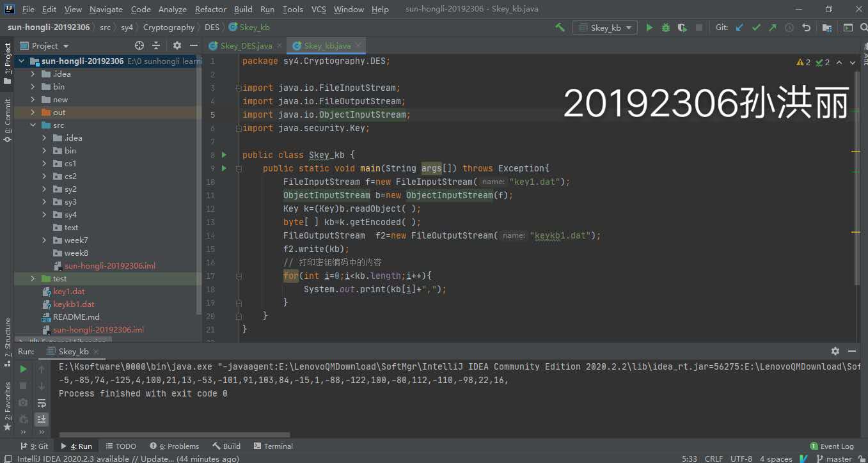Image resolution: width=868 pixels, height=463 pixels.
Task: Click the Build project hammer icon
Action: coord(560,27)
